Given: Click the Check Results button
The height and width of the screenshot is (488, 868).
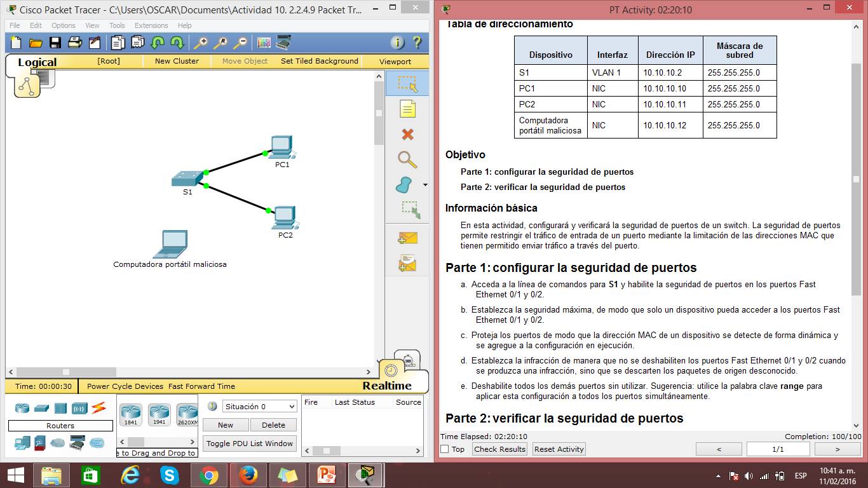Looking at the screenshot, I should coord(499,449).
